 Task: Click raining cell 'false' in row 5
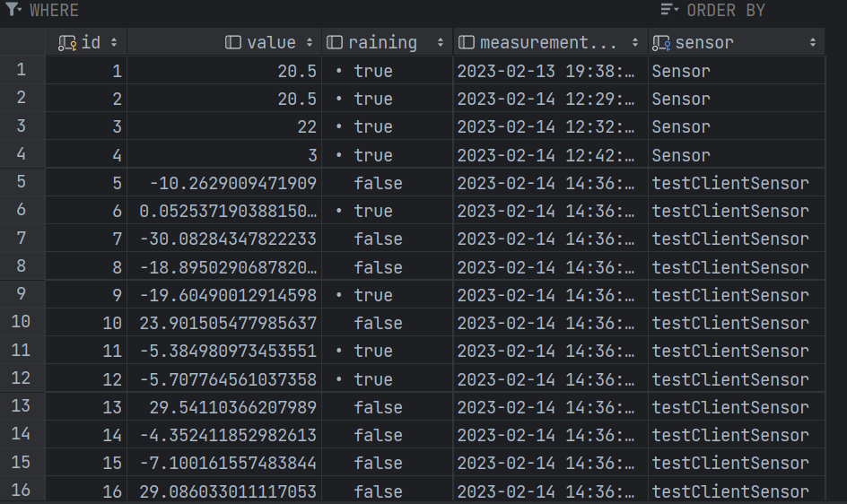388,183
